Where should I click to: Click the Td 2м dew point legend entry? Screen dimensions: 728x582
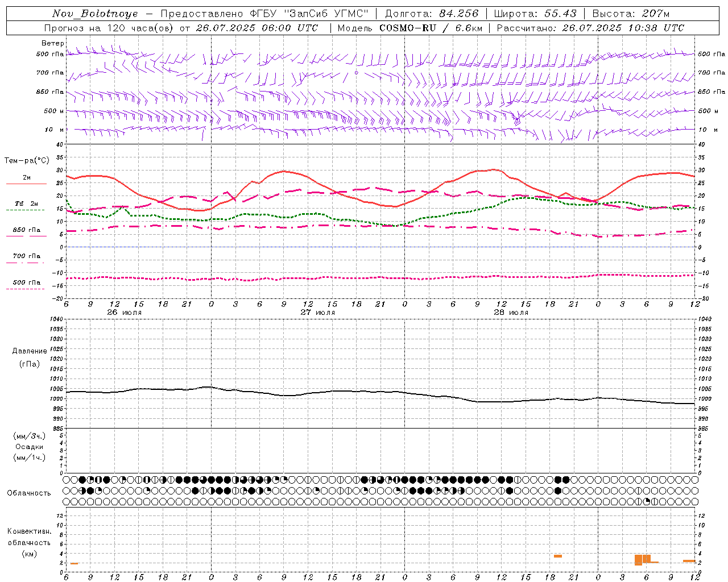[27, 203]
